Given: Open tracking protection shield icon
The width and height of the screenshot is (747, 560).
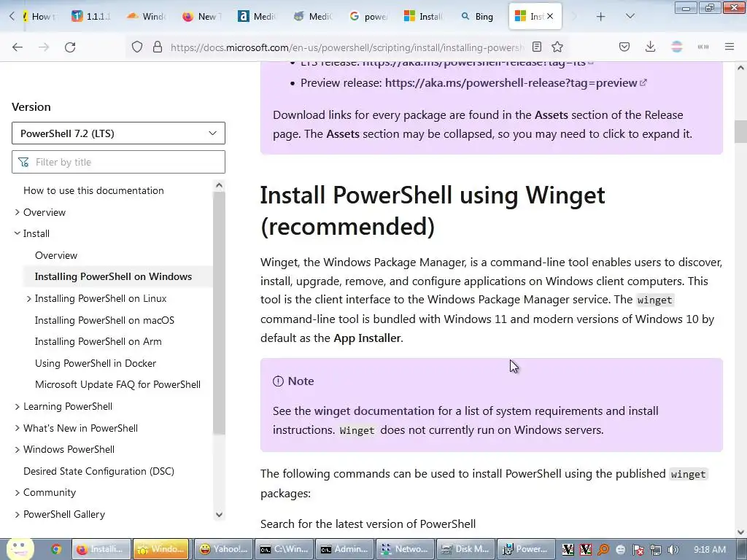Looking at the screenshot, I should coord(137,47).
